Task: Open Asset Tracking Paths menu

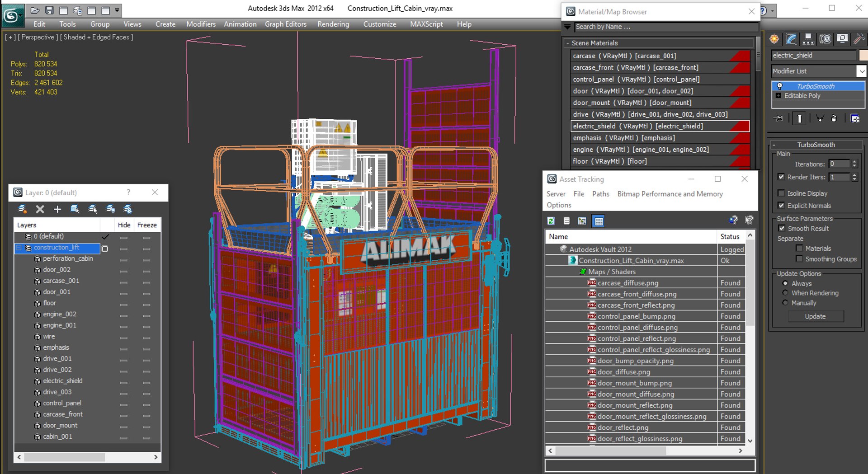Action: coord(600,194)
